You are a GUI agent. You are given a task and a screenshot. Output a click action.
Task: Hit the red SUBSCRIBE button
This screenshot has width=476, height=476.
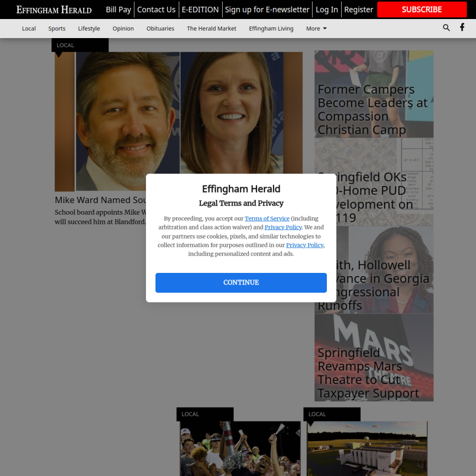[422, 10]
